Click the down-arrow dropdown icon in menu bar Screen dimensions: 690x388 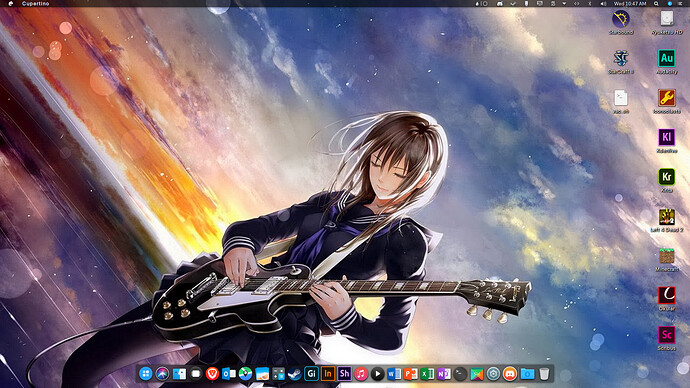pos(564,4)
